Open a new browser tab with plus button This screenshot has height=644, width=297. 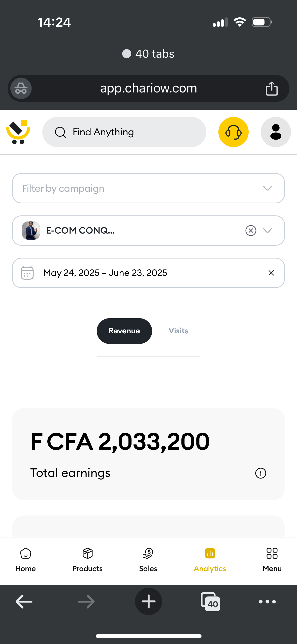point(148,602)
